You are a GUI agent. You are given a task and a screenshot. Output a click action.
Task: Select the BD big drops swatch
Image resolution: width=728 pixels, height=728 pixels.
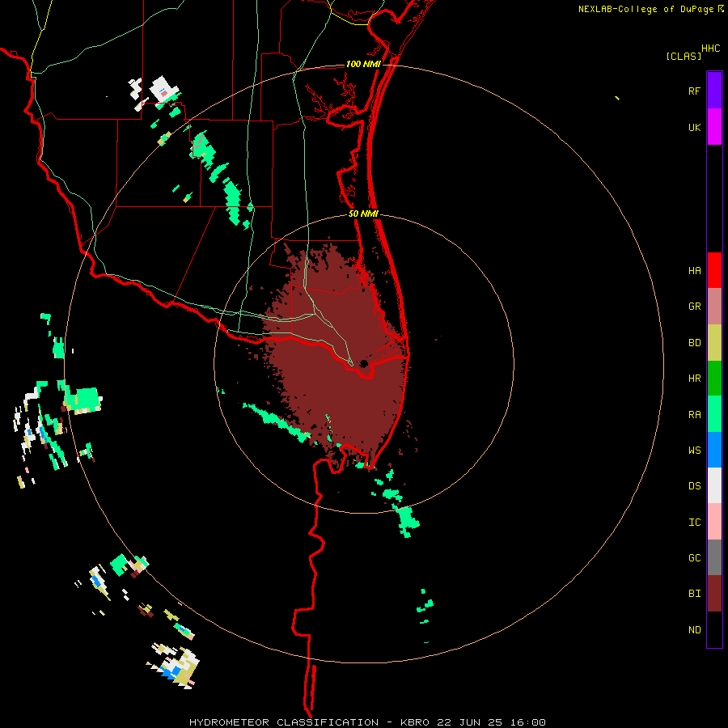(714, 343)
